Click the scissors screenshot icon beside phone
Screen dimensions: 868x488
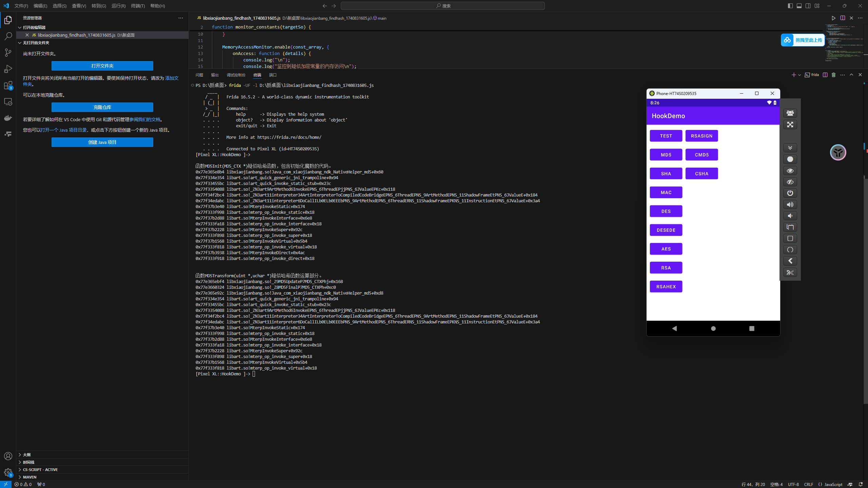pos(790,273)
